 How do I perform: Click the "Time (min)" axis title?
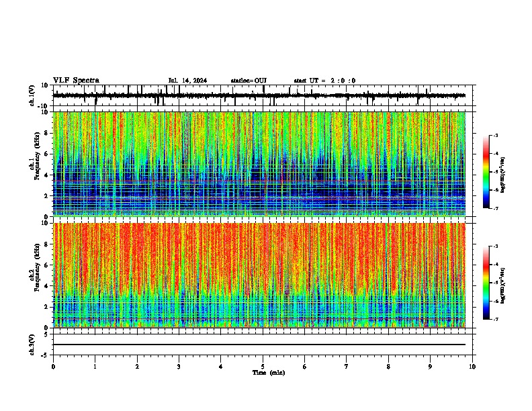point(269,373)
